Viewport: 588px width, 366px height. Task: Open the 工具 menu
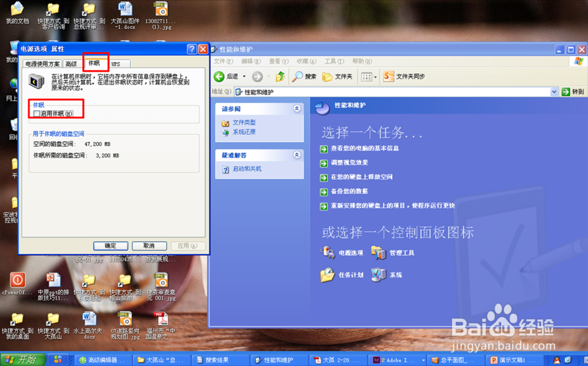(334, 61)
